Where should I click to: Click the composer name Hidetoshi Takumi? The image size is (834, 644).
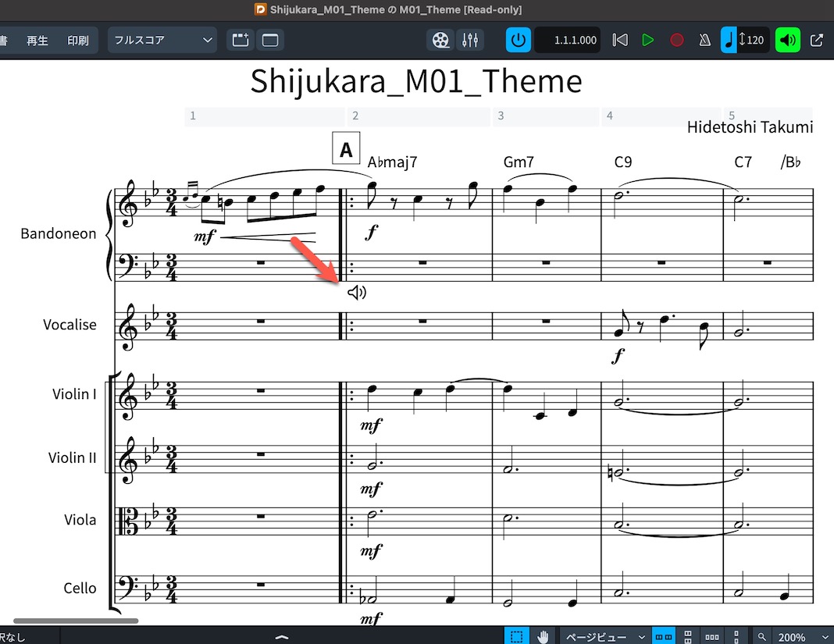tap(750, 127)
